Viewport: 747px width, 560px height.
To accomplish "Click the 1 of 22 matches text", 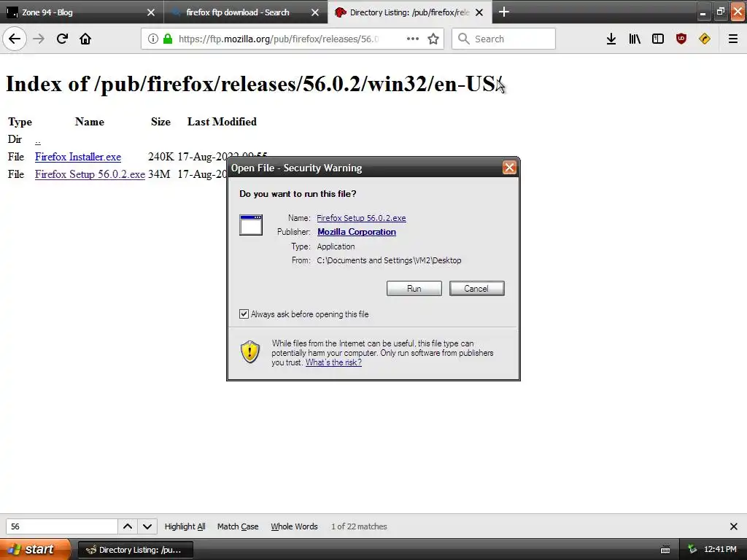I will click(x=359, y=526).
